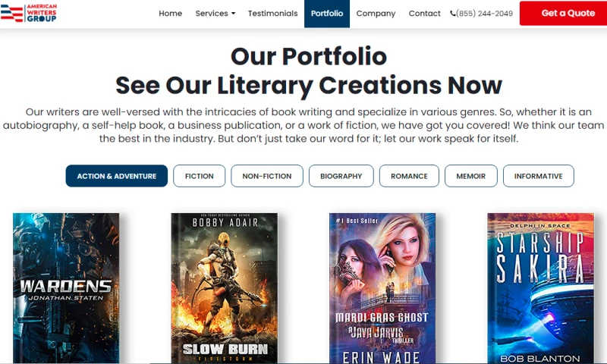Expand the Services dropdown arrow
This screenshot has width=607, height=364.
[233, 14]
